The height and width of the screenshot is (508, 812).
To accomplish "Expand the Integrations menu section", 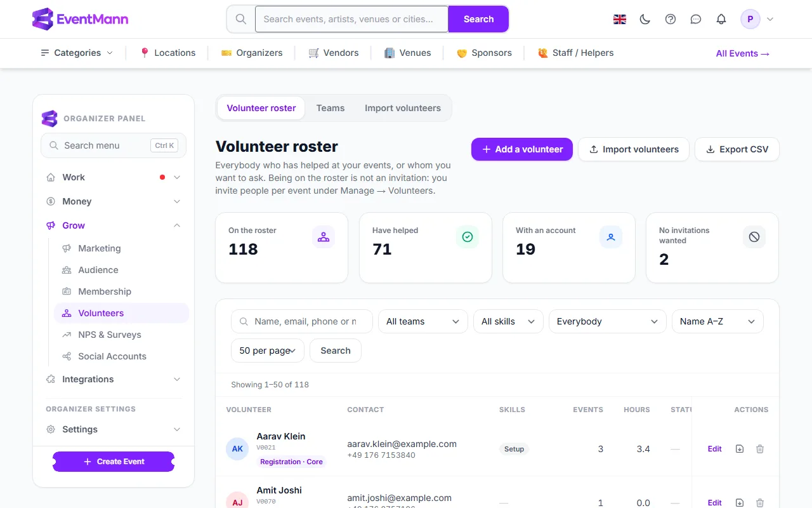I will 114,379.
